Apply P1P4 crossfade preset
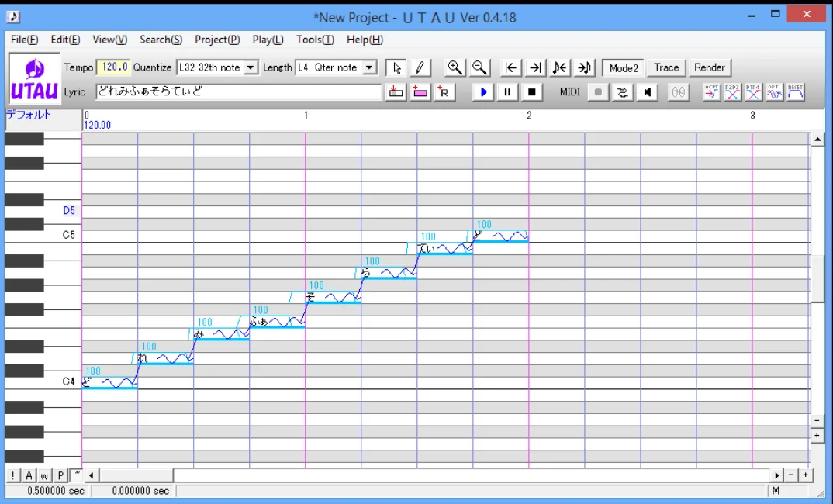 (753, 91)
